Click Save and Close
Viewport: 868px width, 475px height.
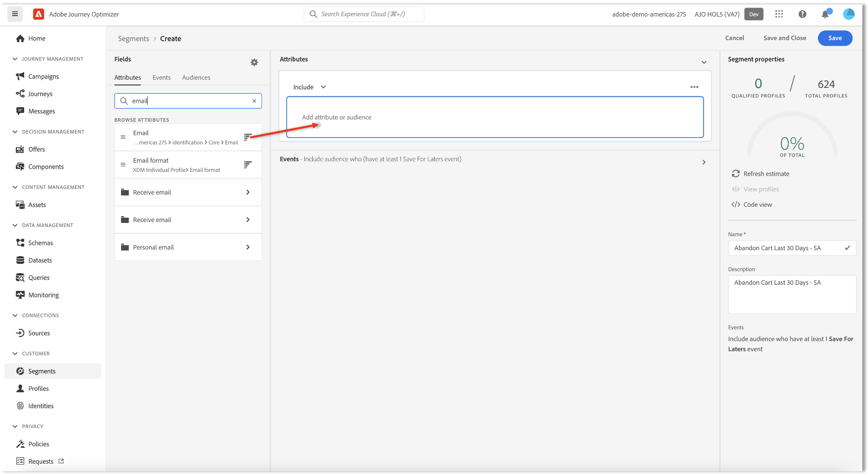(785, 38)
